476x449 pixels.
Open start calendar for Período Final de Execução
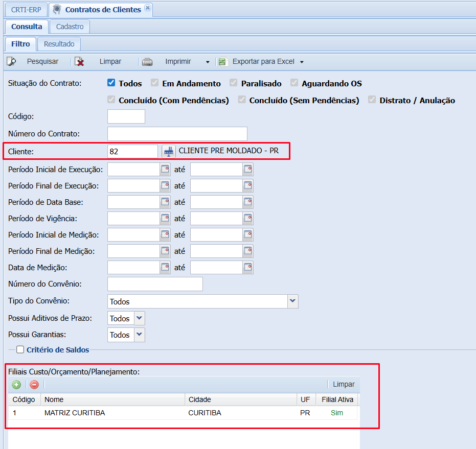coord(165,185)
